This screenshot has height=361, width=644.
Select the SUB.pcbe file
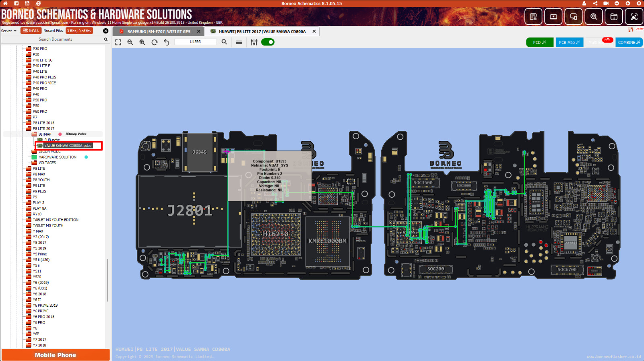[x=52, y=140]
